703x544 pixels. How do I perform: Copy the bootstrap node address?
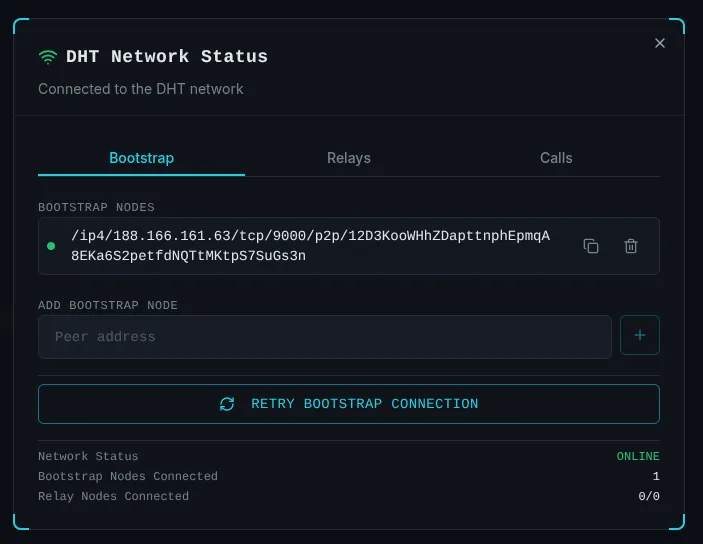591,246
